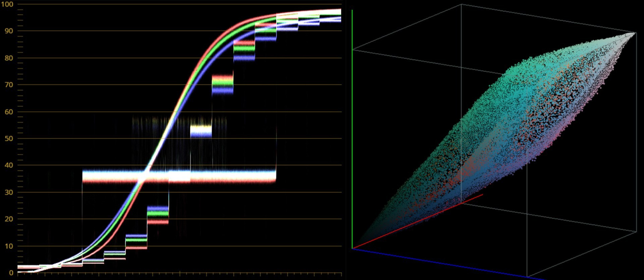The height and width of the screenshot is (280, 644).
Task: Select the RGB step patch between 80 and 90
Action: click(244, 50)
